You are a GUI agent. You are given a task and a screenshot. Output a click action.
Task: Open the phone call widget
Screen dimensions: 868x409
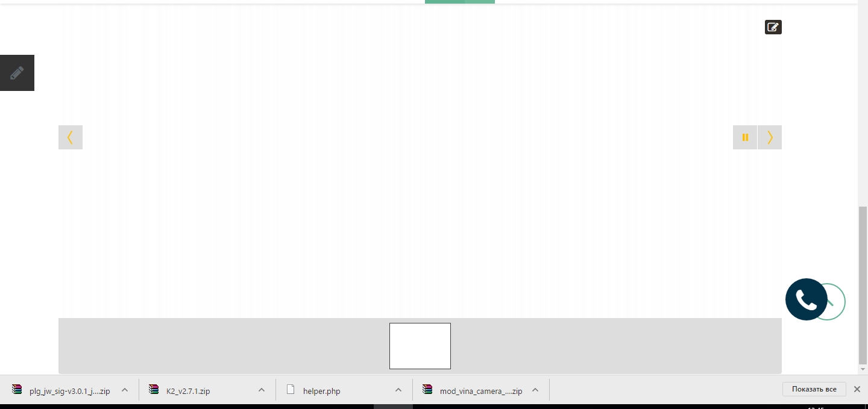tap(806, 299)
